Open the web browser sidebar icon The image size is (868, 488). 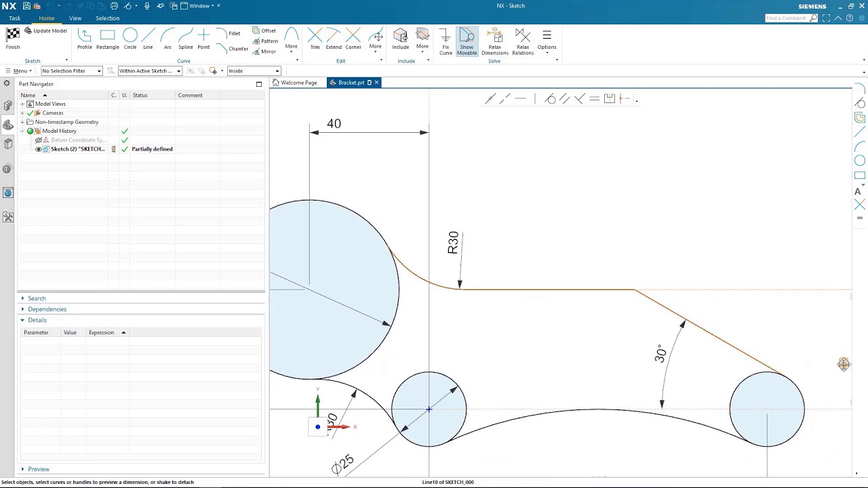pyautogui.click(x=7, y=193)
